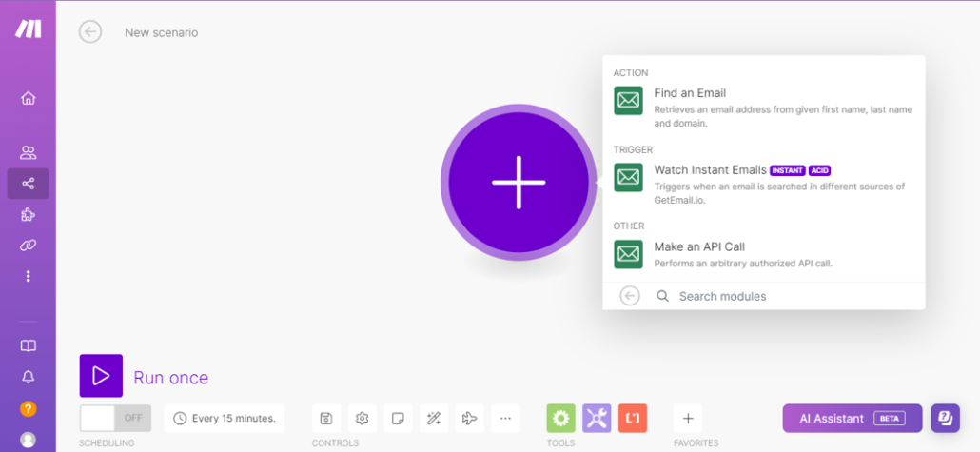Image resolution: width=980 pixels, height=452 pixels.
Task: Click the ACID badge
Action: click(819, 170)
